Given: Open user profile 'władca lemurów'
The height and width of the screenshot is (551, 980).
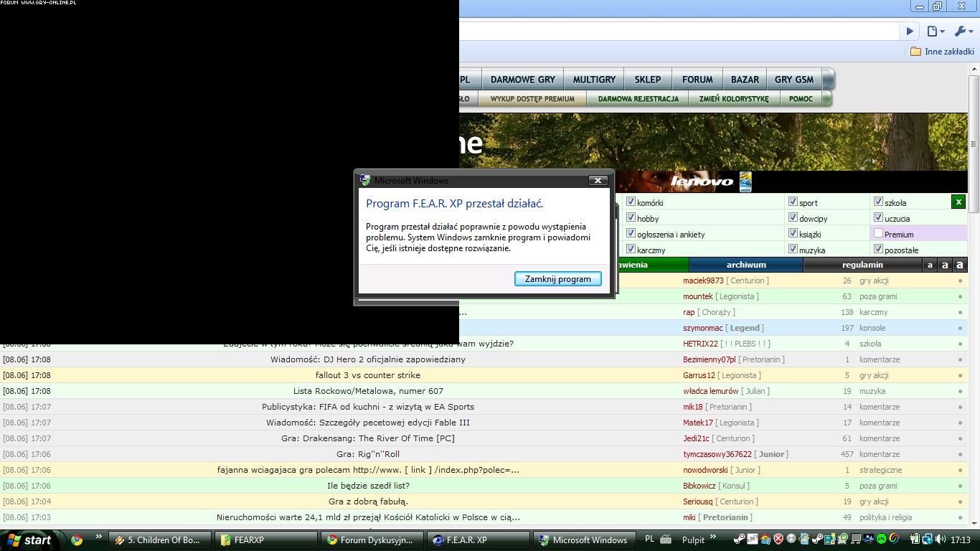Looking at the screenshot, I should pos(710,391).
